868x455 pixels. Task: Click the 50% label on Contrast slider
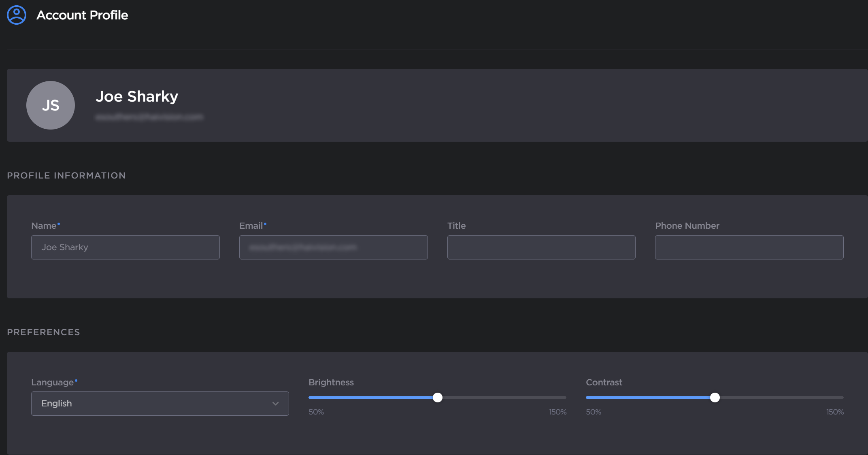593,412
